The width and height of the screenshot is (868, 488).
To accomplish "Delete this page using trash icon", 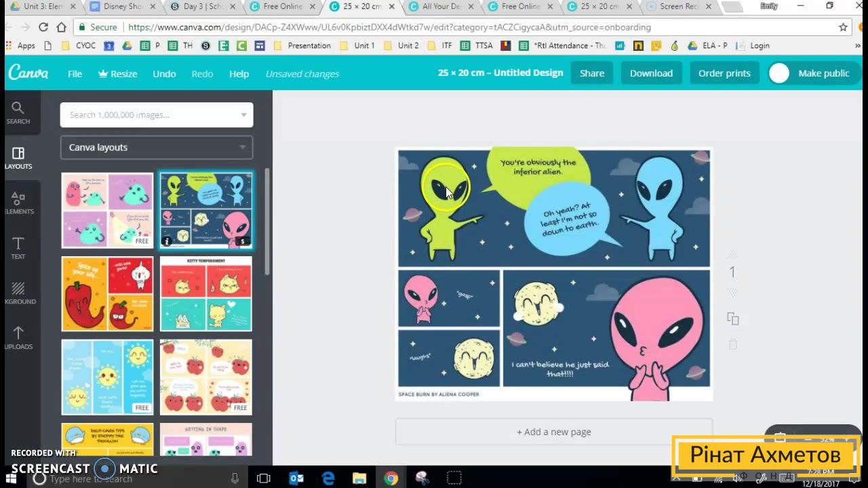I will click(732, 344).
